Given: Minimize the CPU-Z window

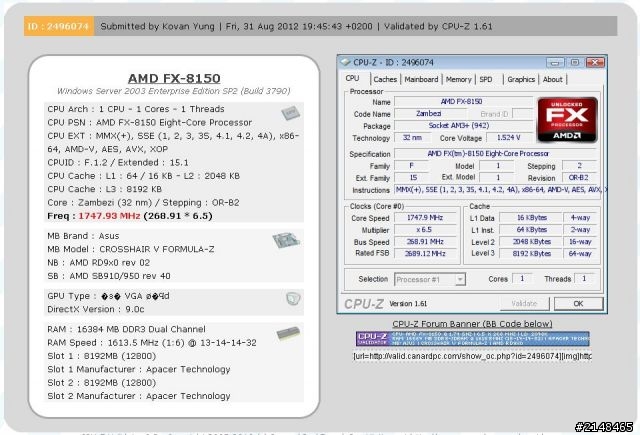Looking at the screenshot, I should [x=555, y=62].
